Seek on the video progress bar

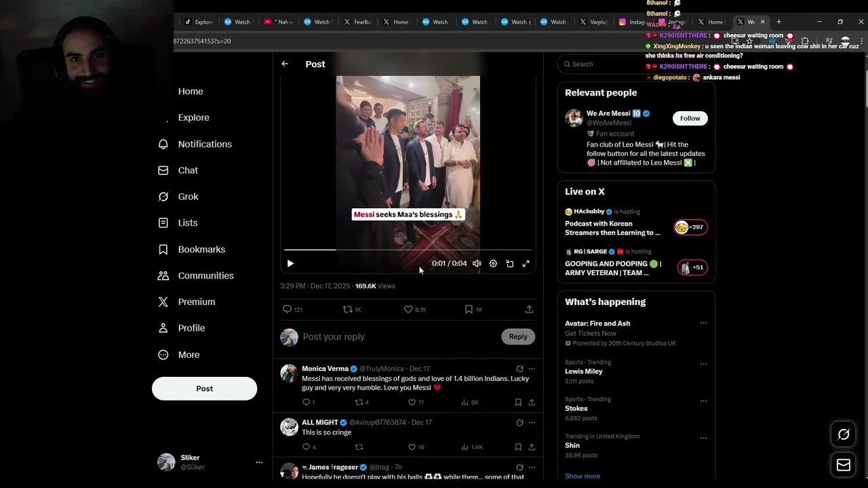408,250
